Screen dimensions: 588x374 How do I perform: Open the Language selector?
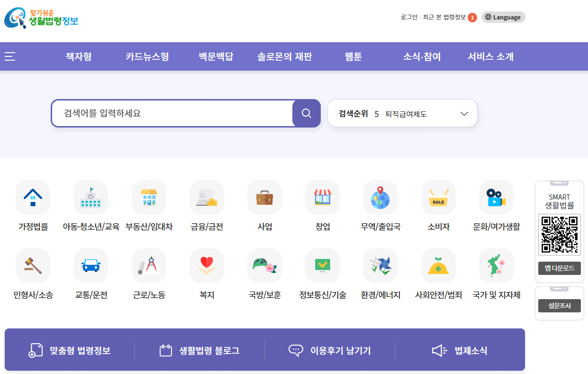click(503, 17)
